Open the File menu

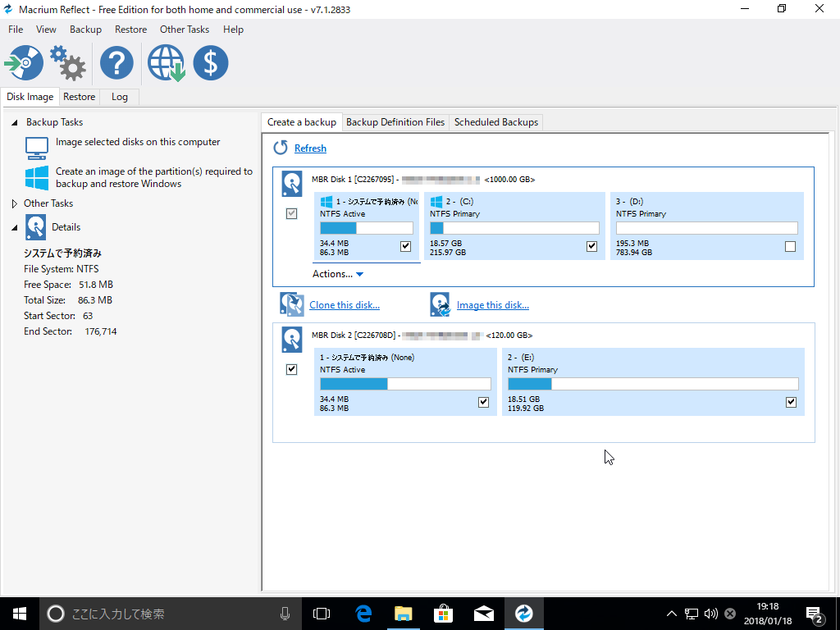(x=16, y=30)
